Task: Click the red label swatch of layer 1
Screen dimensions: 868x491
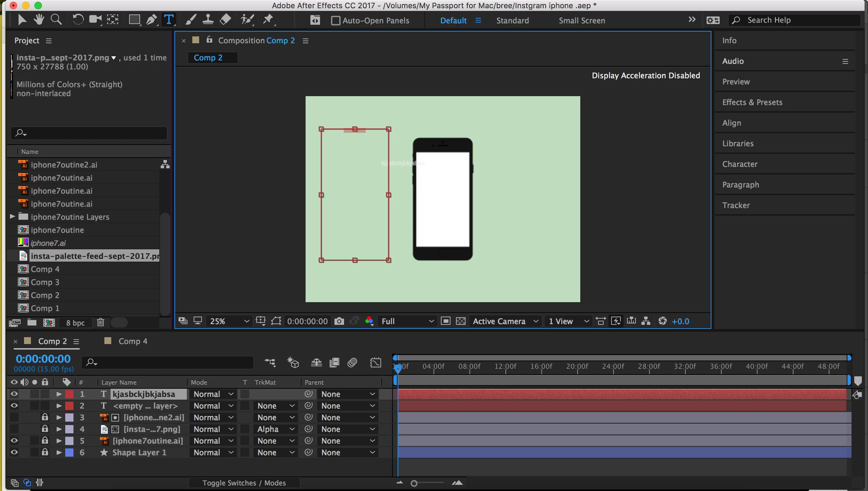Action: click(69, 394)
